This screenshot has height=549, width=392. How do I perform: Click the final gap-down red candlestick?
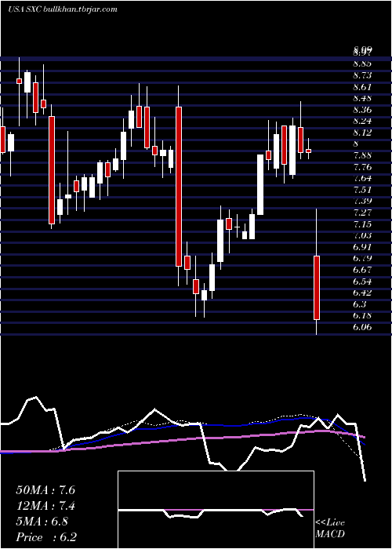pos(317,288)
